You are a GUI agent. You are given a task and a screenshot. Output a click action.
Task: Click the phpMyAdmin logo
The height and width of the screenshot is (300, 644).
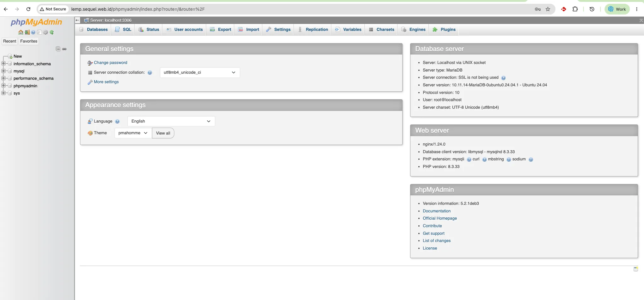pos(37,22)
